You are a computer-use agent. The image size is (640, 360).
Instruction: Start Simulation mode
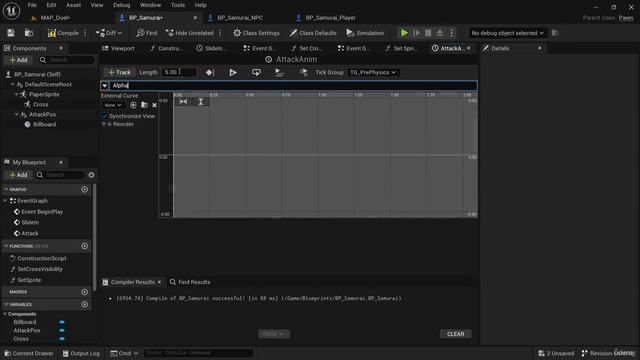click(x=365, y=33)
